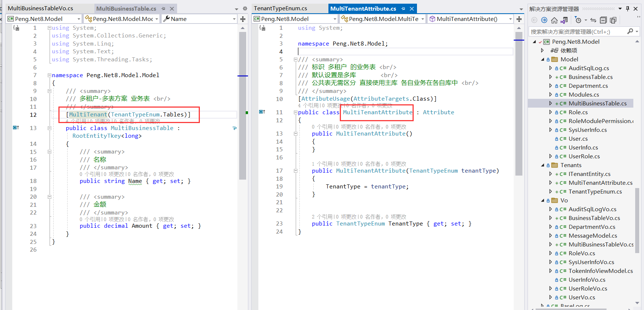Click the Vo folder icon
This screenshot has height=310, width=644.
(x=555, y=201)
